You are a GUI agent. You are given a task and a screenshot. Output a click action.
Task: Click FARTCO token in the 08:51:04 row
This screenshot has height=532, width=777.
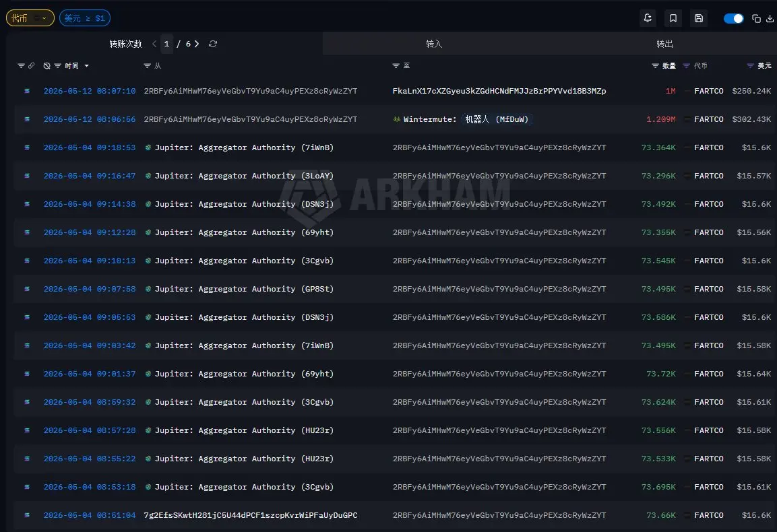(x=709, y=515)
